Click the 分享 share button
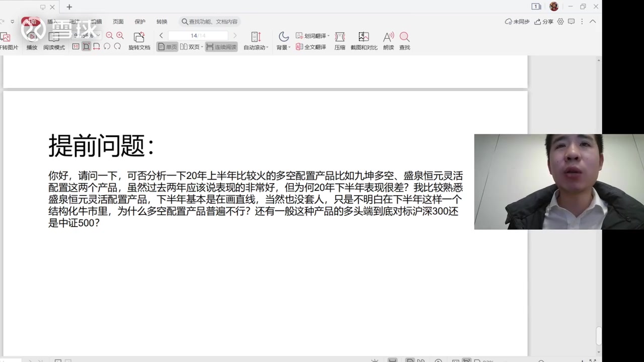The image size is (644, 362). click(544, 22)
